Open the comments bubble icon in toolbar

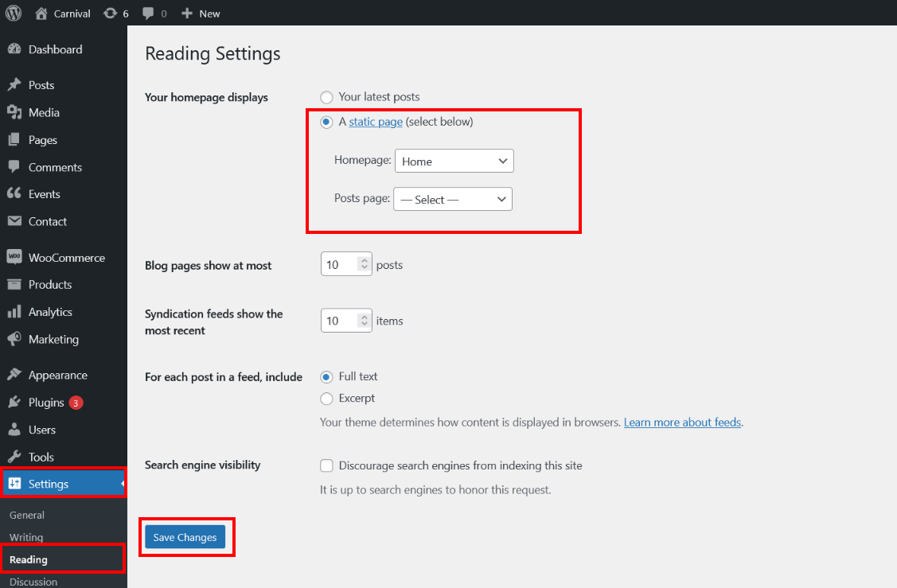point(148,14)
